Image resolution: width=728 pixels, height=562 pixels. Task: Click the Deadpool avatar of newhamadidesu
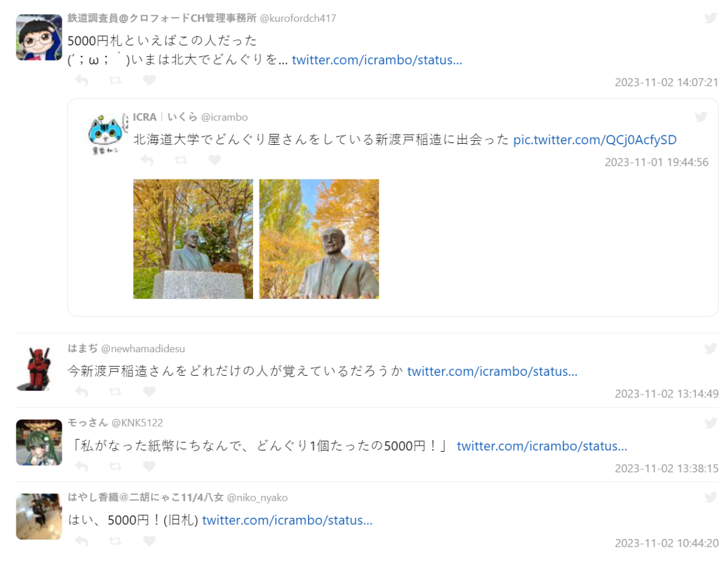click(x=39, y=368)
